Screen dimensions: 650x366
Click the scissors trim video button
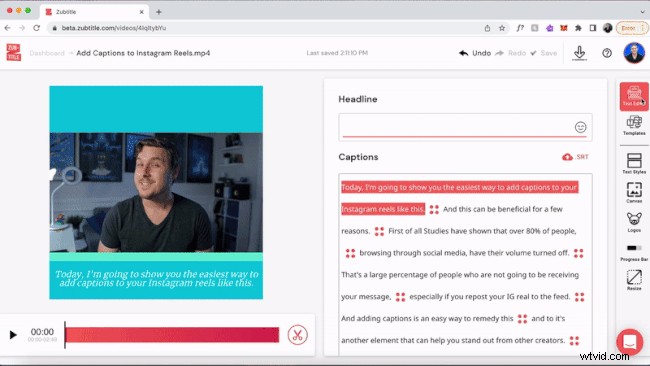297,335
